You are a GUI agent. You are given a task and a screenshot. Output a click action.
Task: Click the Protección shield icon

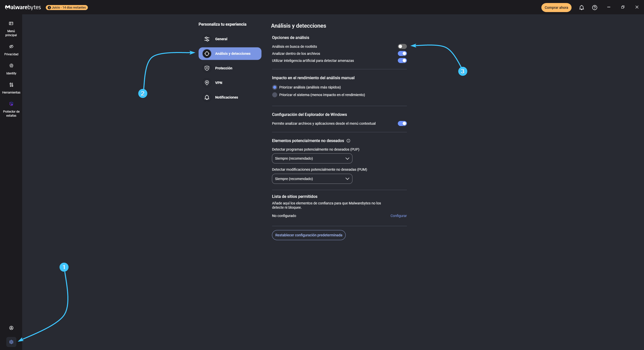pos(207,68)
